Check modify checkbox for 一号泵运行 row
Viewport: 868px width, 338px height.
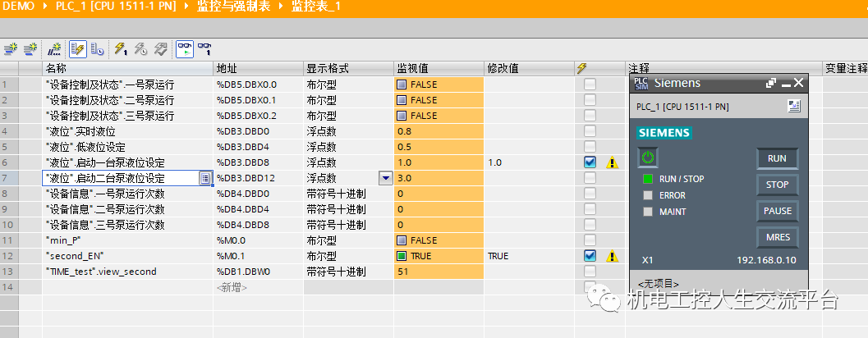(590, 84)
